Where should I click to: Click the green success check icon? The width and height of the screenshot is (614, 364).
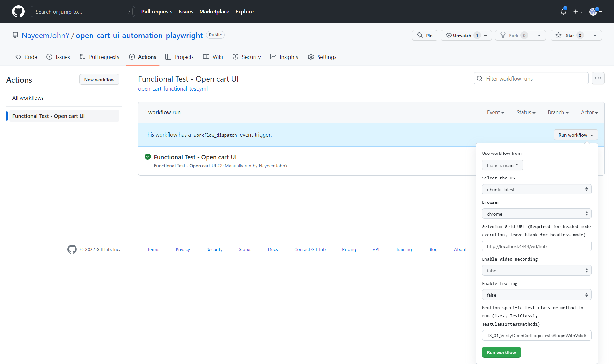pos(148,157)
